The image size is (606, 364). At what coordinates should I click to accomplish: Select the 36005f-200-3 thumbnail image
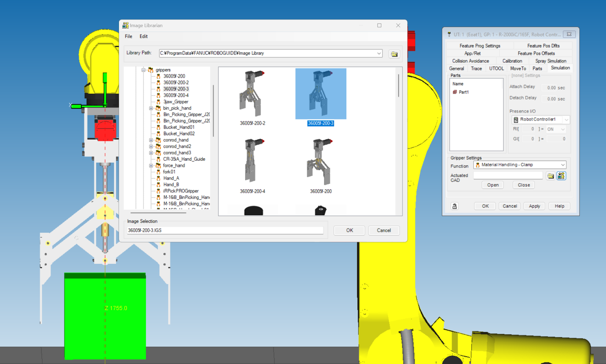point(321,94)
